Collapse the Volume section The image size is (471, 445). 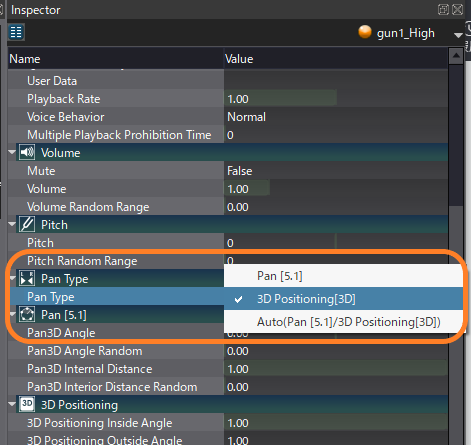[x=12, y=152]
